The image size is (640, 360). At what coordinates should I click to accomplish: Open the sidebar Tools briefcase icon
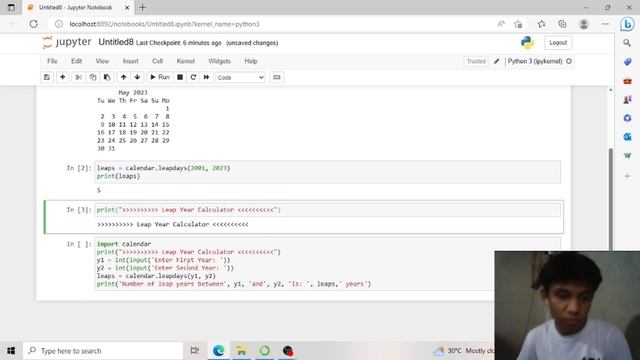627,81
